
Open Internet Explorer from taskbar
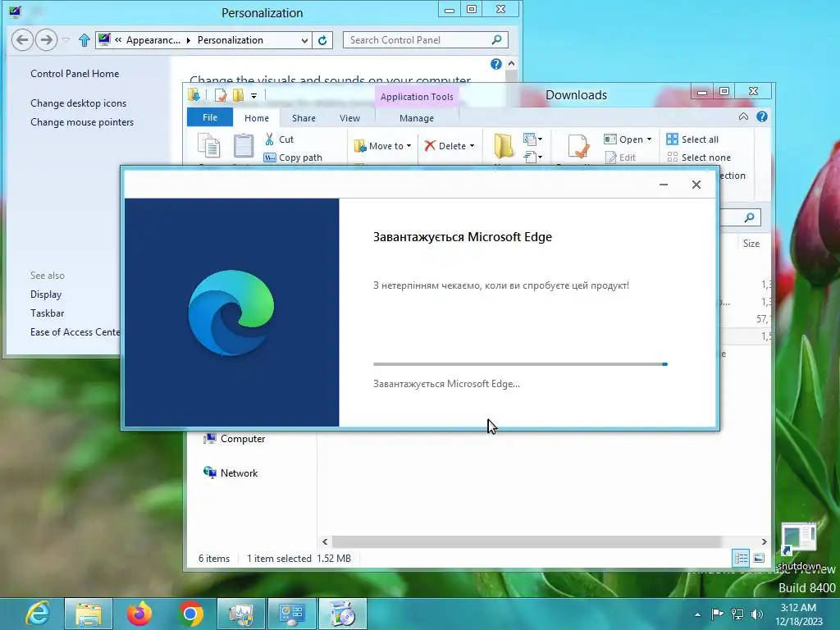pyautogui.click(x=37, y=614)
